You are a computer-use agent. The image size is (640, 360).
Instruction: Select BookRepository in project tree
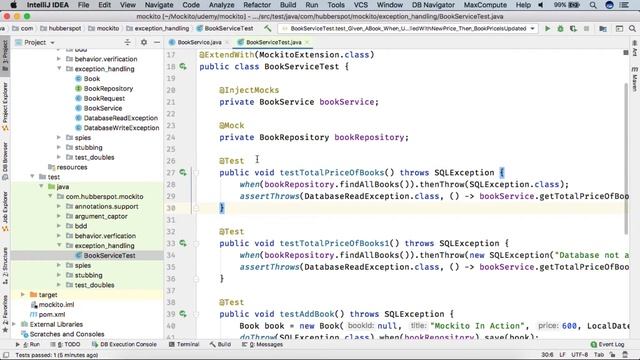[x=108, y=88]
